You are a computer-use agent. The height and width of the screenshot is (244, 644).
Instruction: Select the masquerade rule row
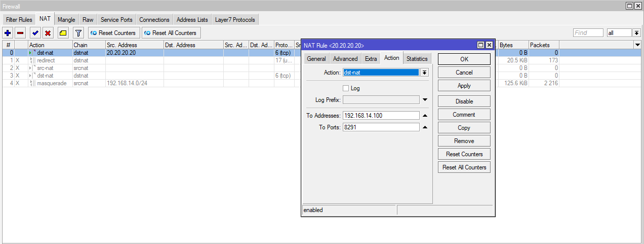click(x=51, y=83)
